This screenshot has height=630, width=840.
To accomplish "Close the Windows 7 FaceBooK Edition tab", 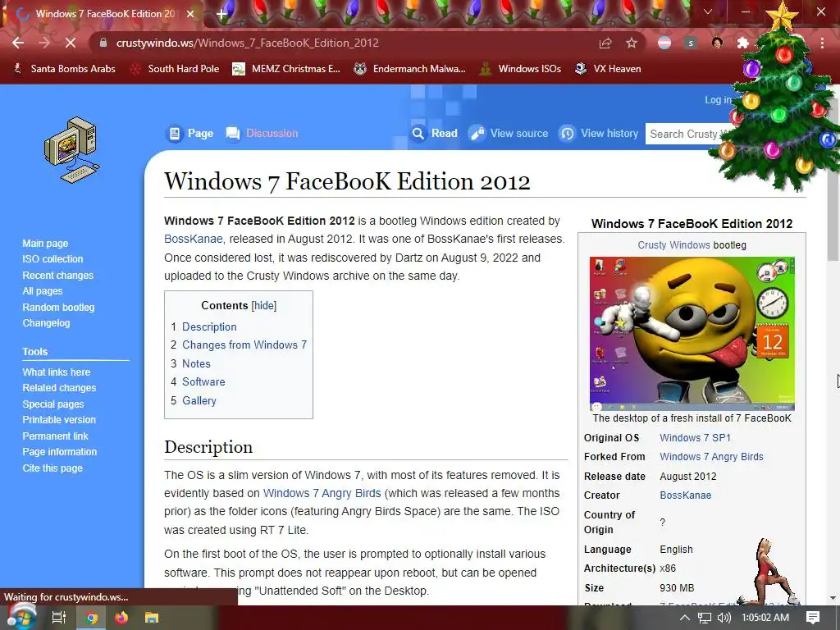I will (x=190, y=14).
